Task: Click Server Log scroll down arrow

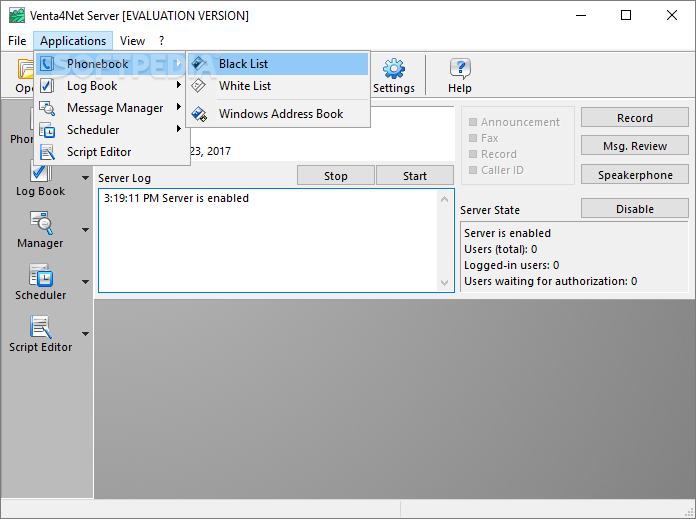Action: [x=444, y=282]
